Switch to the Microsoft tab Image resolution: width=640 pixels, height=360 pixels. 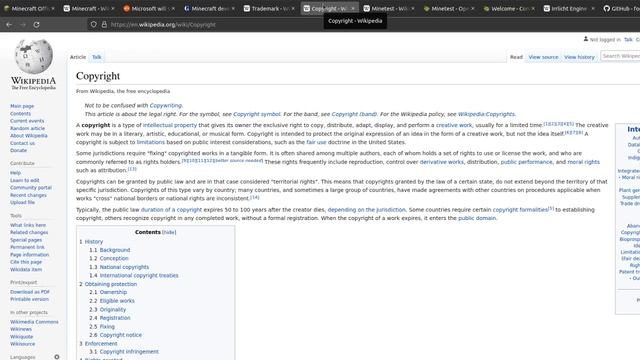(x=149, y=9)
